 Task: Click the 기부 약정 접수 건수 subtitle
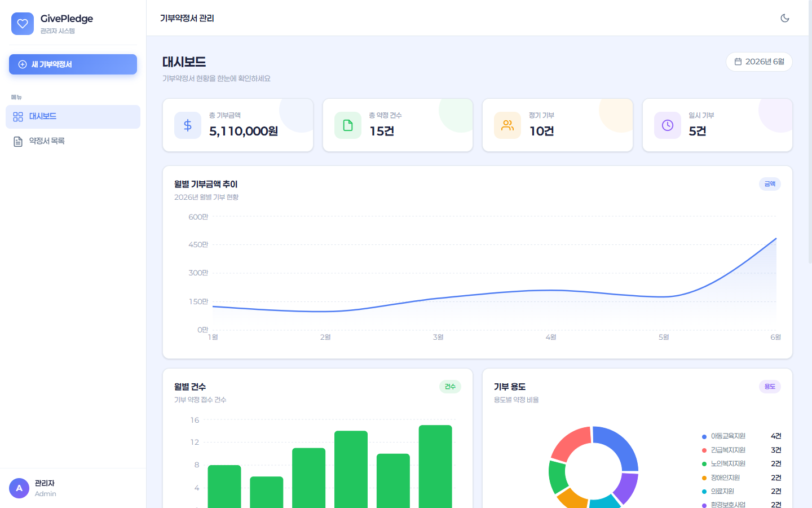pyautogui.click(x=200, y=400)
